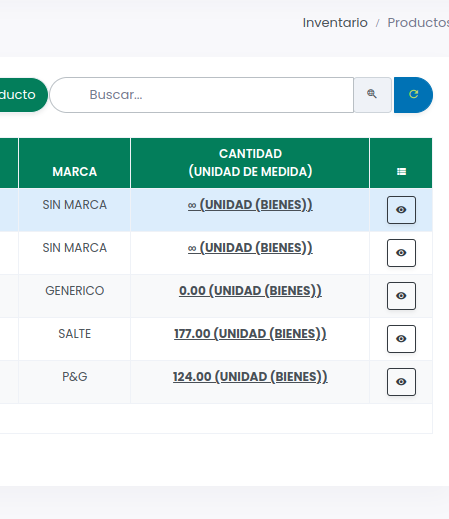
Task: View details of first SIN MARCA row
Action: point(401,210)
